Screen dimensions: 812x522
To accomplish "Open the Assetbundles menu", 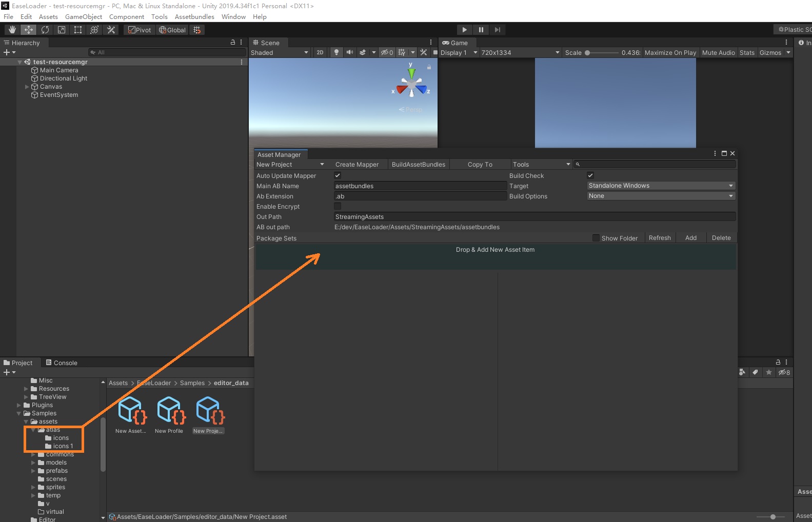I will tap(194, 16).
